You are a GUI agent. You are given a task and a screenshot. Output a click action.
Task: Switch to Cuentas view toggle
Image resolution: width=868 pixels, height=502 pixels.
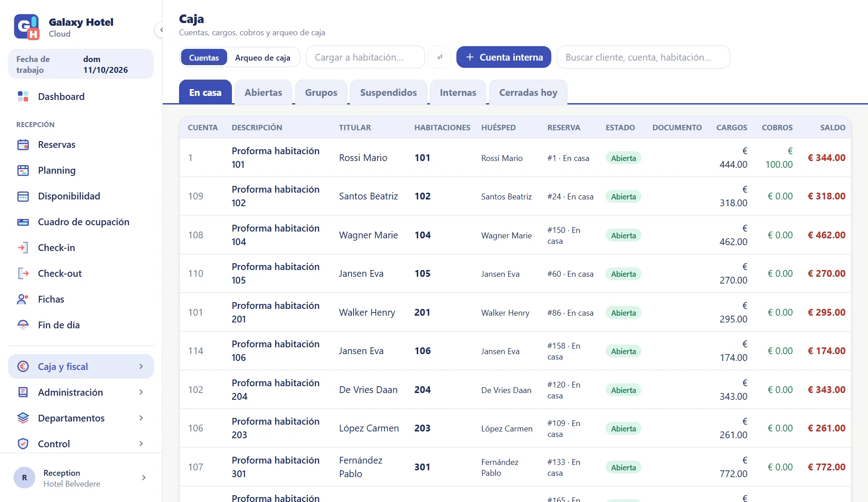[204, 57]
